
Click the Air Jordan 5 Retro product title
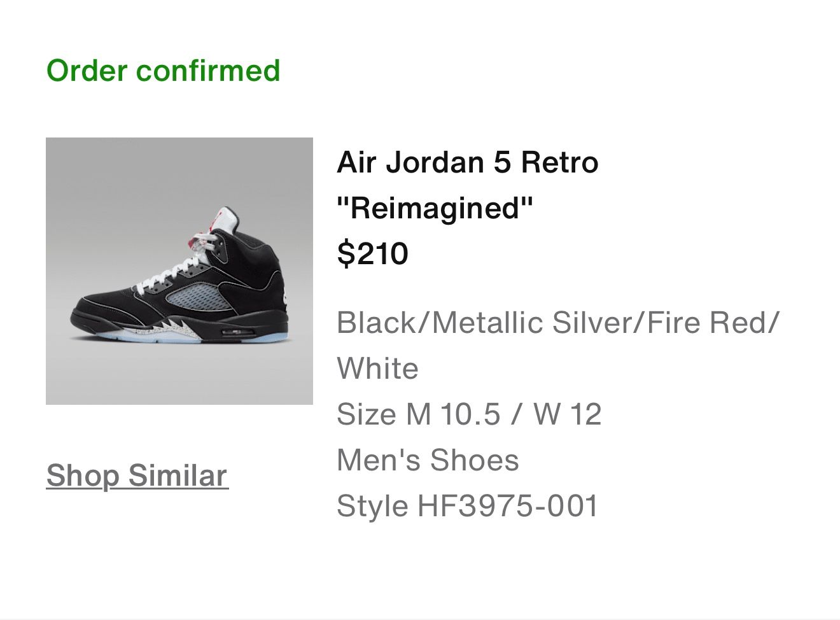tap(468, 162)
